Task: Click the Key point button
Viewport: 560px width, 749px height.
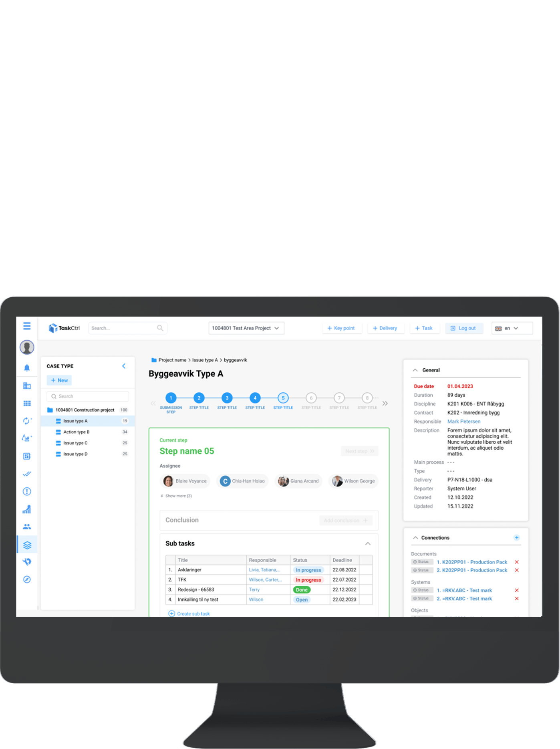Action: tap(342, 328)
